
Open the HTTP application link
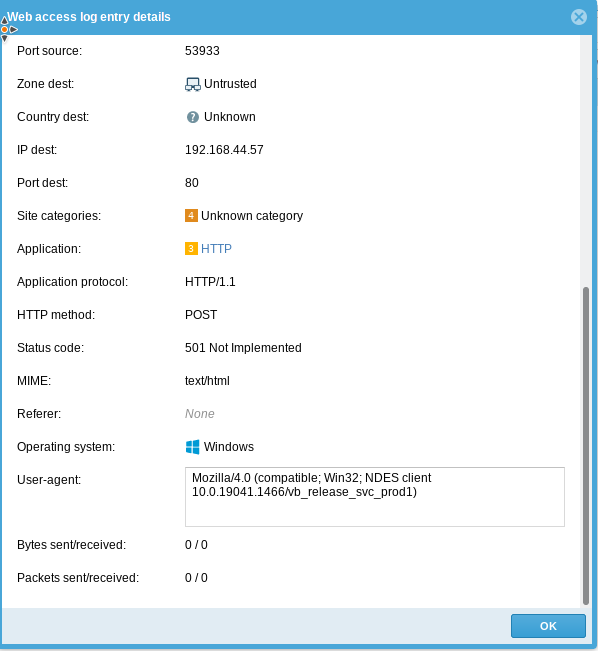point(216,249)
